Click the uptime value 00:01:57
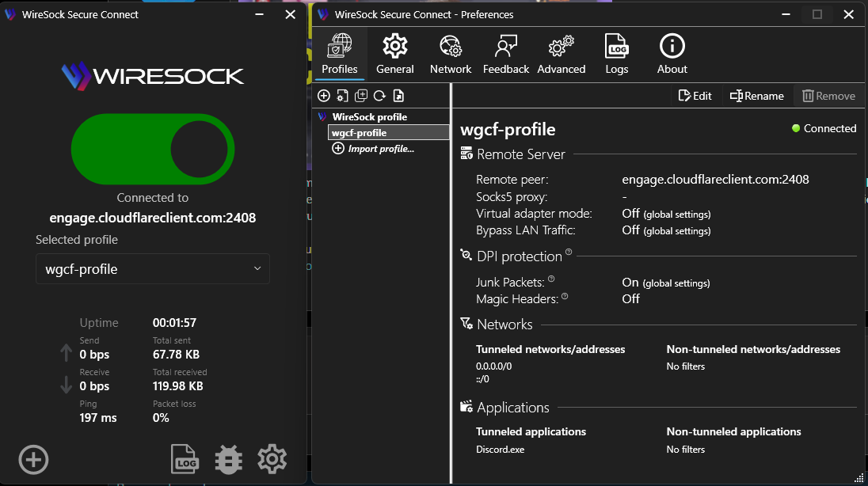868x486 pixels. tap(174, 323)
